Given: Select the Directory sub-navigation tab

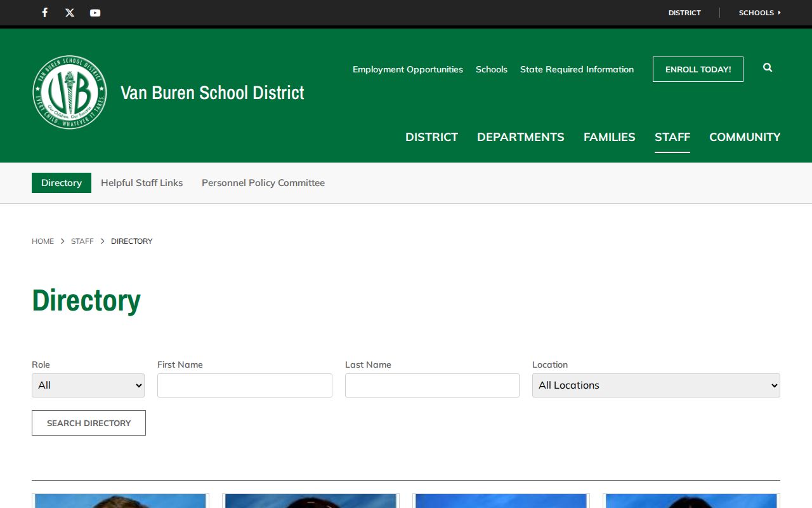Looking at the screenshot, I should tap(62, 183).
